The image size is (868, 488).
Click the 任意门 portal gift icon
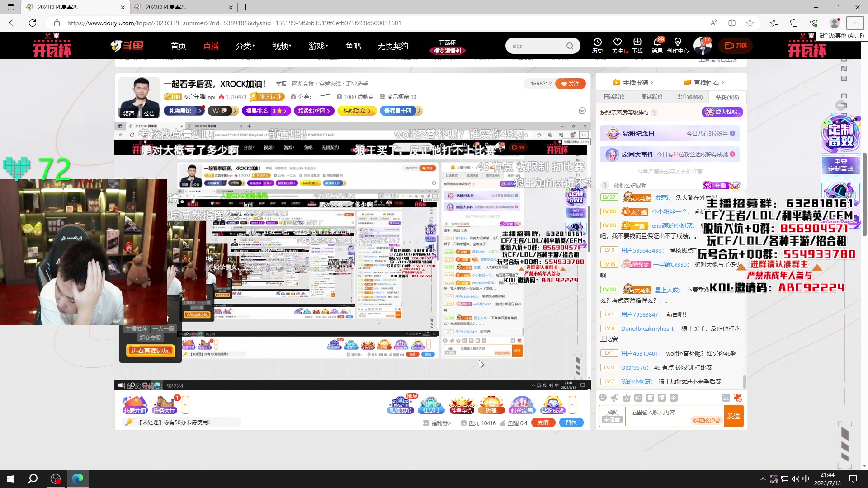431,404
